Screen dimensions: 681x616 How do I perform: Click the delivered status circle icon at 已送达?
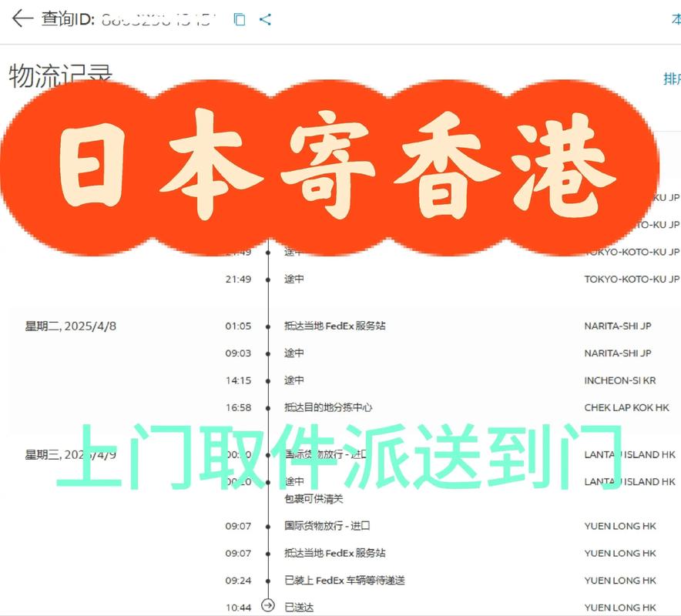[267, 607]
